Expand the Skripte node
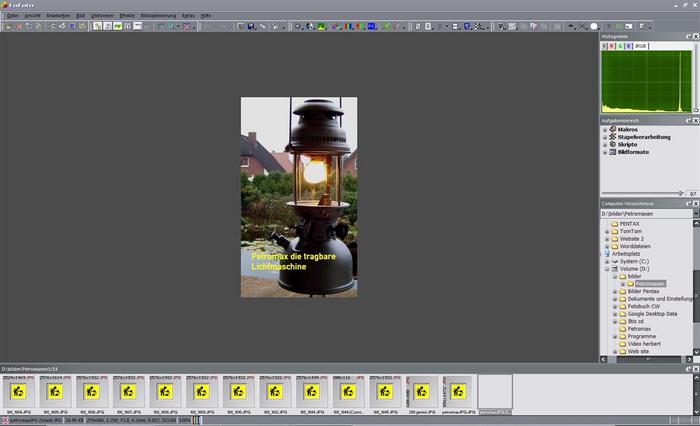700x426 pixels. click(605, 145)
